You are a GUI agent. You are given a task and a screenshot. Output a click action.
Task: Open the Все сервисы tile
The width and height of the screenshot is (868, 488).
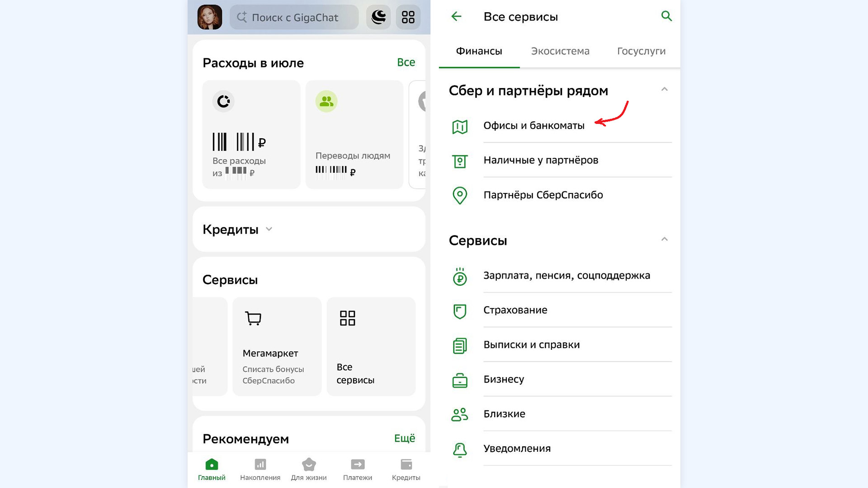click(371, 346)
